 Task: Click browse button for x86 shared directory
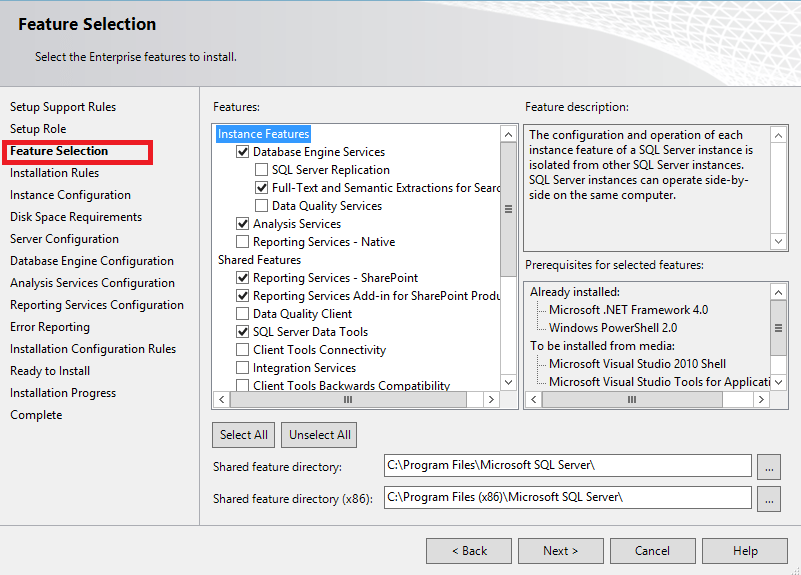(769, 497)
